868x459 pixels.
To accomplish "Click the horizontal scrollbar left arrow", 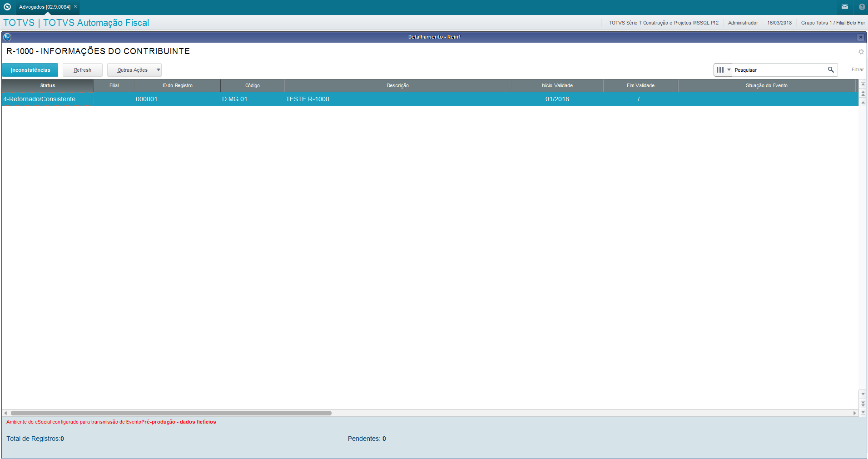I will 5,413.
